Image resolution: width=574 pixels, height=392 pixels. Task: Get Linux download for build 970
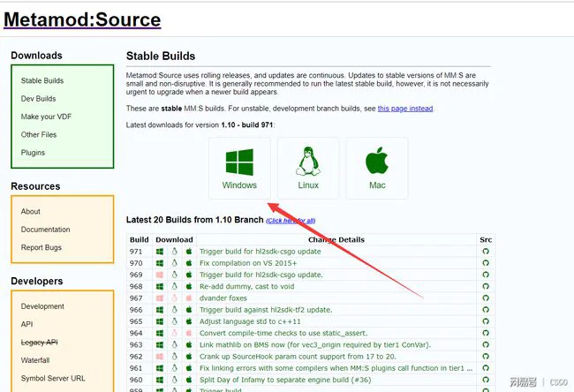(174, 263)
